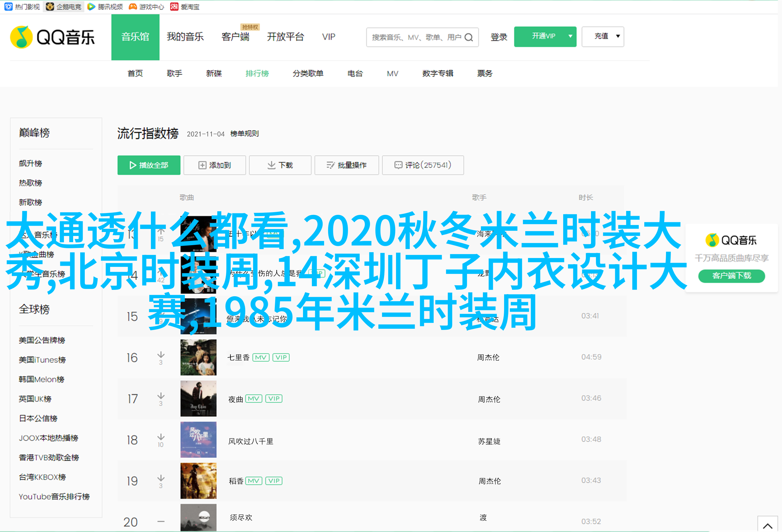Expand the 开通VIP dropdown arrow
Screen dimensions: 782x532
click(570, 36)
